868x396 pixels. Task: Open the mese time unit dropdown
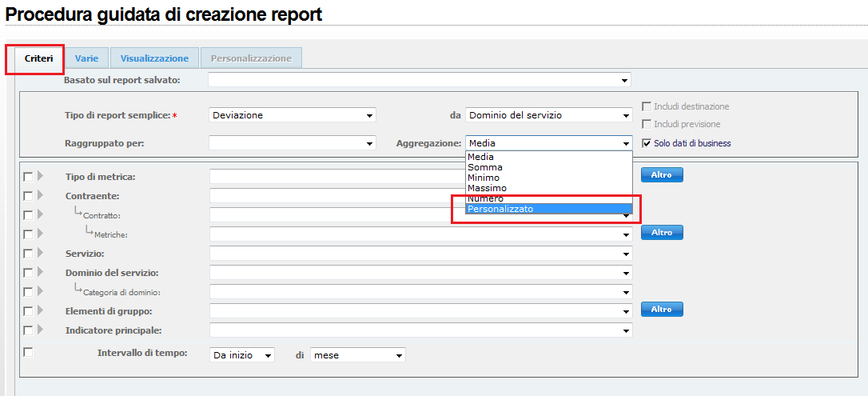point(357,355)
